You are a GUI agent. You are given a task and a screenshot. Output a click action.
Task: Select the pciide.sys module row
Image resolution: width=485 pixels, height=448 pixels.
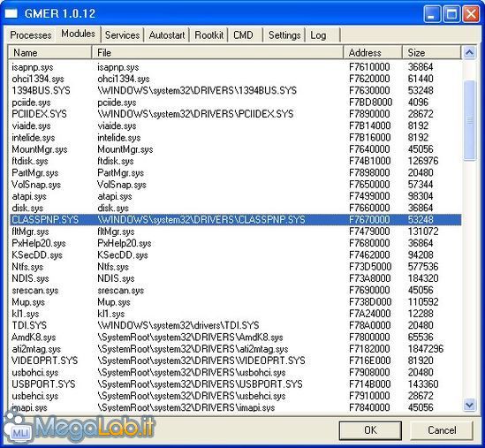(236, 103)
